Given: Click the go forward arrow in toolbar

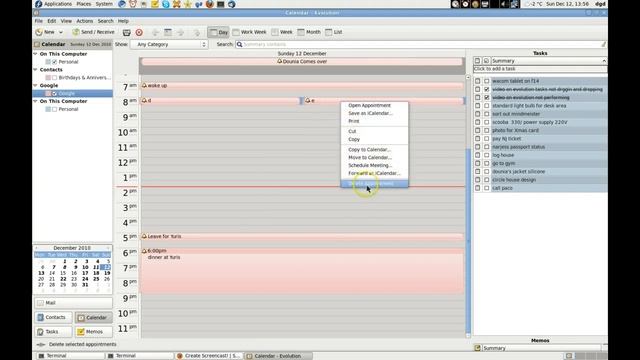Looking at the screenshot, I should coord(181,32).
